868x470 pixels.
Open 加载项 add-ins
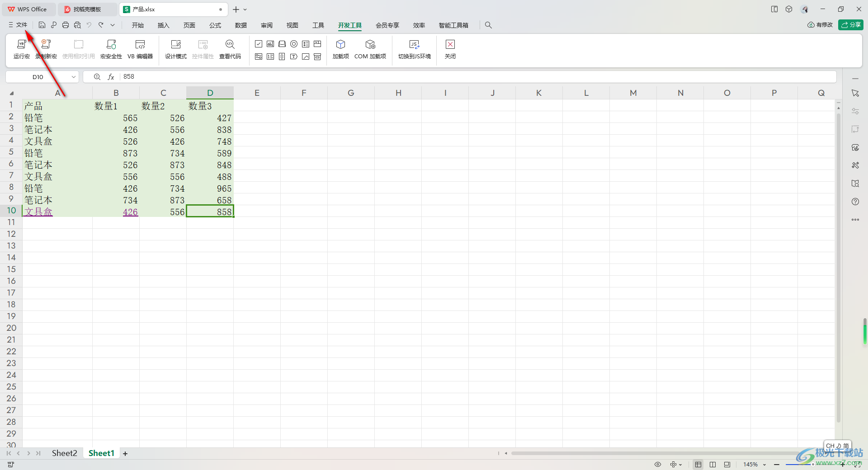point(340,49)
